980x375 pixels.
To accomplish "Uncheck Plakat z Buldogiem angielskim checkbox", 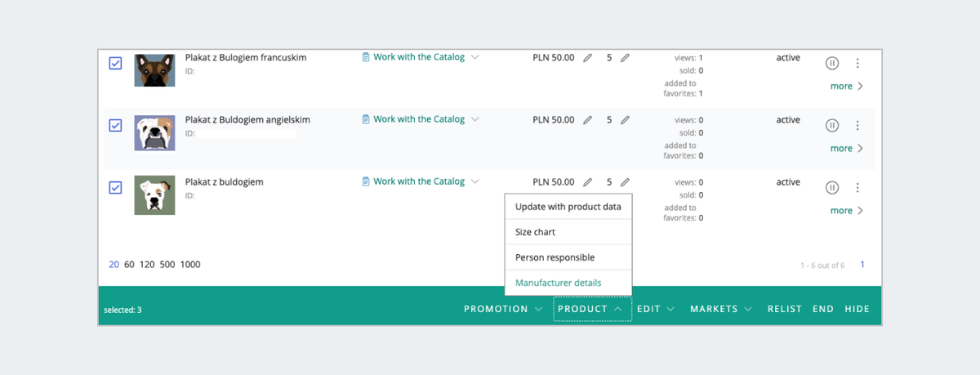I will tap(116, 125).
